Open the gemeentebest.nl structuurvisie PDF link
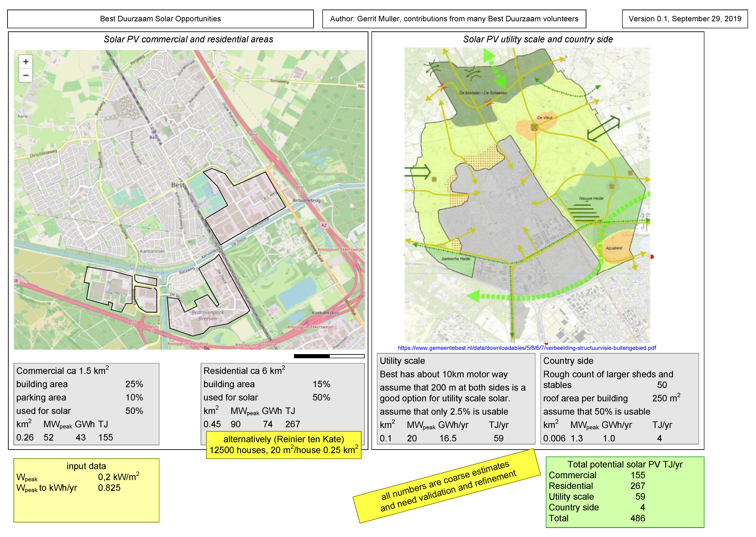The width and height of the screenshot is (756, 537). coord(527,348)
